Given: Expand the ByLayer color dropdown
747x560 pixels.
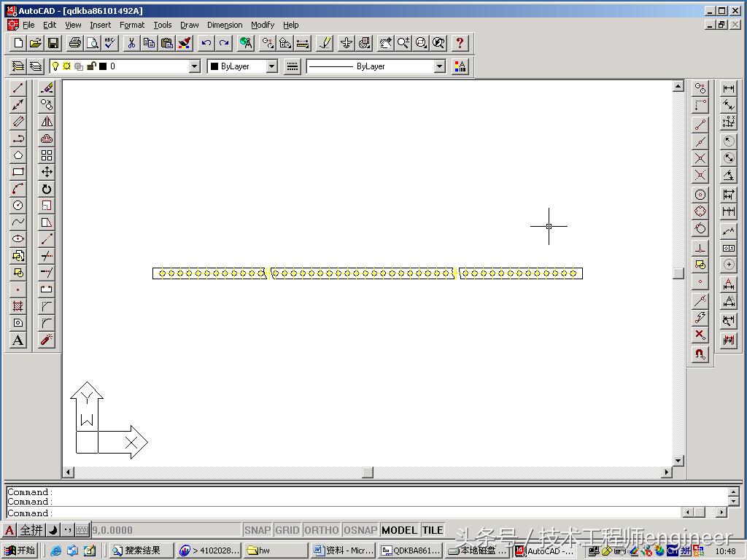Looking at the screenshot, I should tap(271, 66).
